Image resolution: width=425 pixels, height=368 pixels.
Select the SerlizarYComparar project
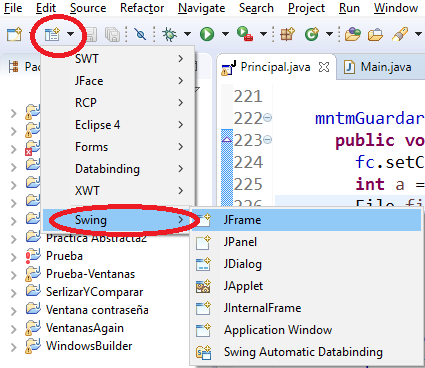click(x=95, y=292)
